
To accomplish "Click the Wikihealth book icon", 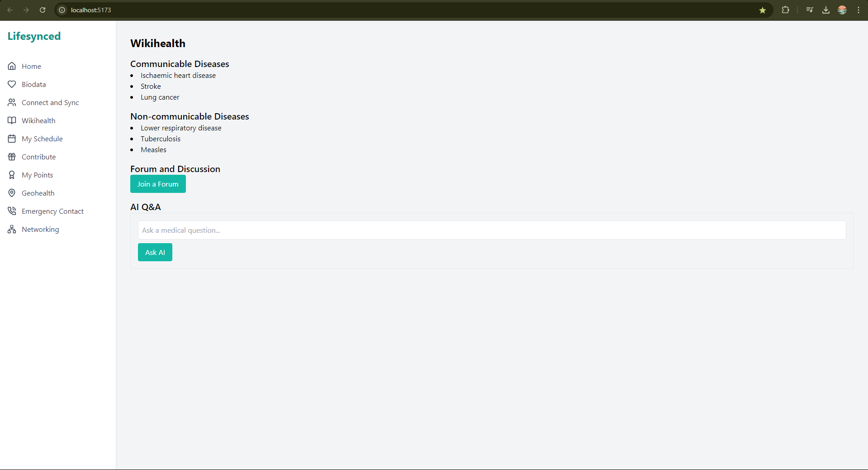I will [12, 120].
